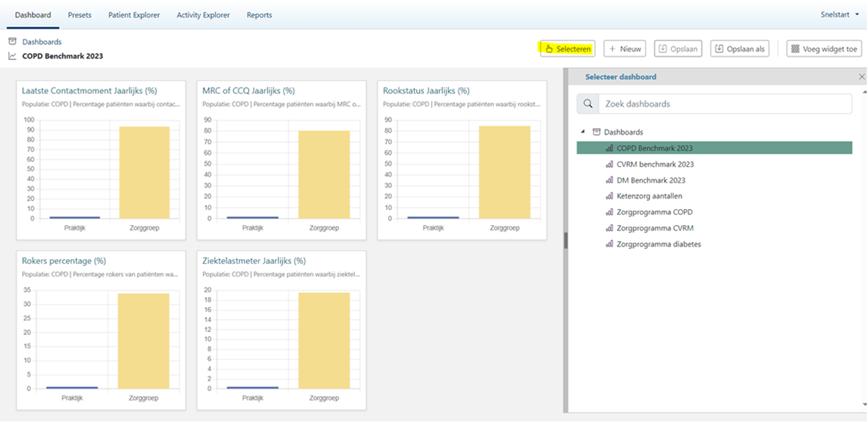The width and height of the screenshot is (868, 422).
Task: Click Zorggroep bar in Ziektelastmeter chart
Action: (325, 340)
